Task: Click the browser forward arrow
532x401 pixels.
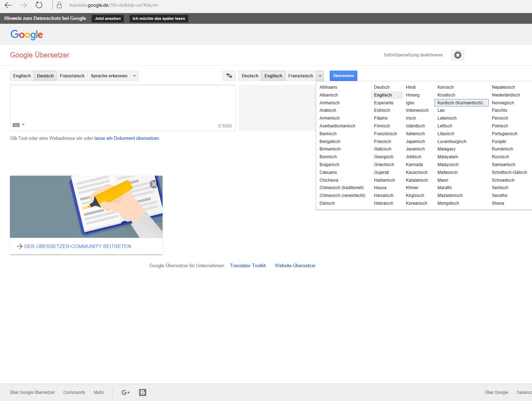Action: 23,5
